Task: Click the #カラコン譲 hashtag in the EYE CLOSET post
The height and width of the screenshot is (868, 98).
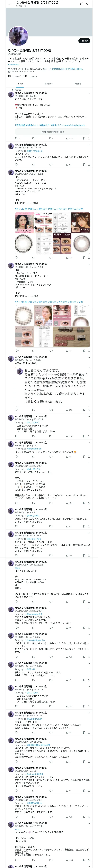Action: coord(21,209)
